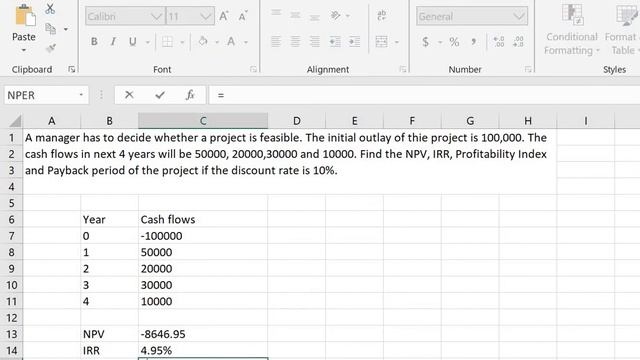Viewport: 640px width, 360px height.
Task: Click Decrease Indent icon
Action: click(335, 42)
